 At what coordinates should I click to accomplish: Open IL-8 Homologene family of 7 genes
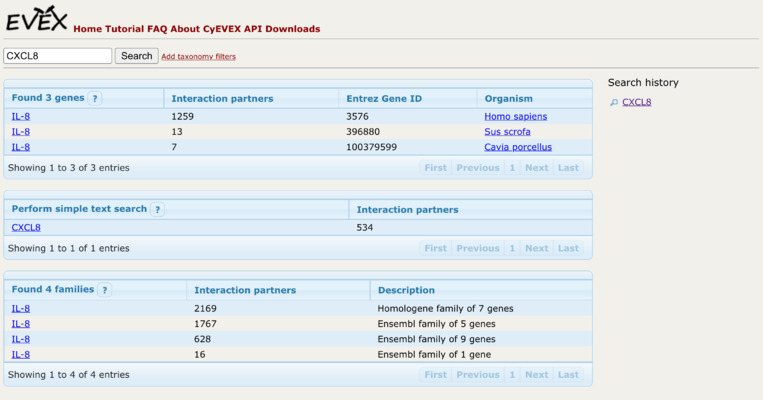[21, 309]
